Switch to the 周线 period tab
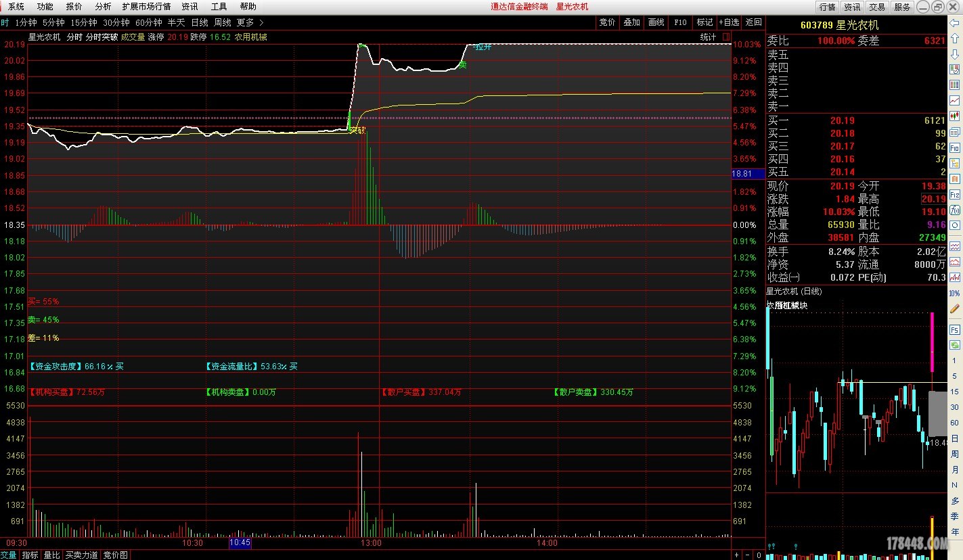This screenshot has width=963, height=560. 222,22
